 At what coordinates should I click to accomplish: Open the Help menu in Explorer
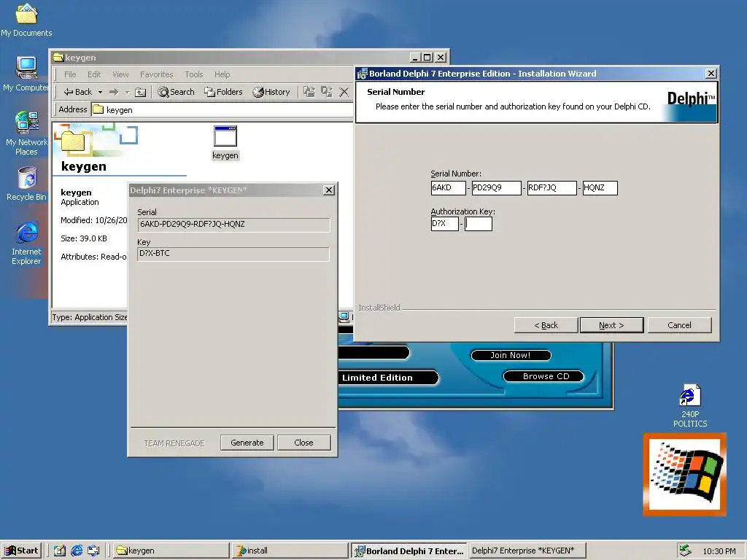click(222, 74)
